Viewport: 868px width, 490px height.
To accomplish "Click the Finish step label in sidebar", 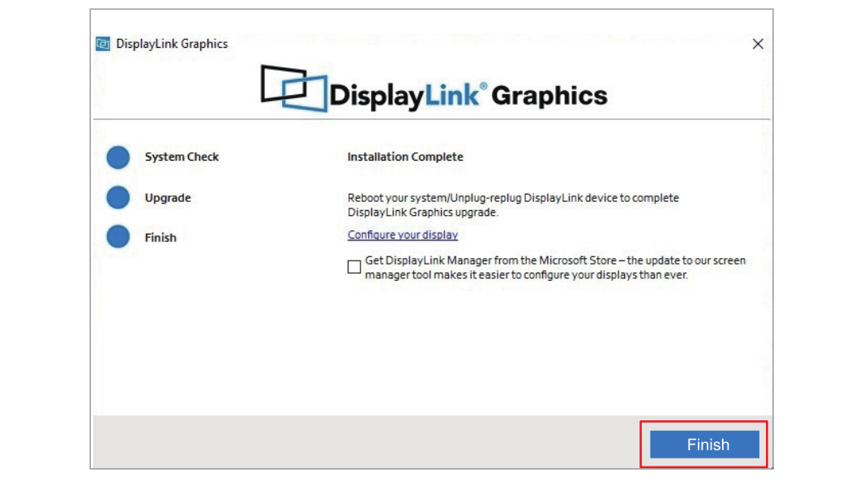I will (x=160, y=237).
